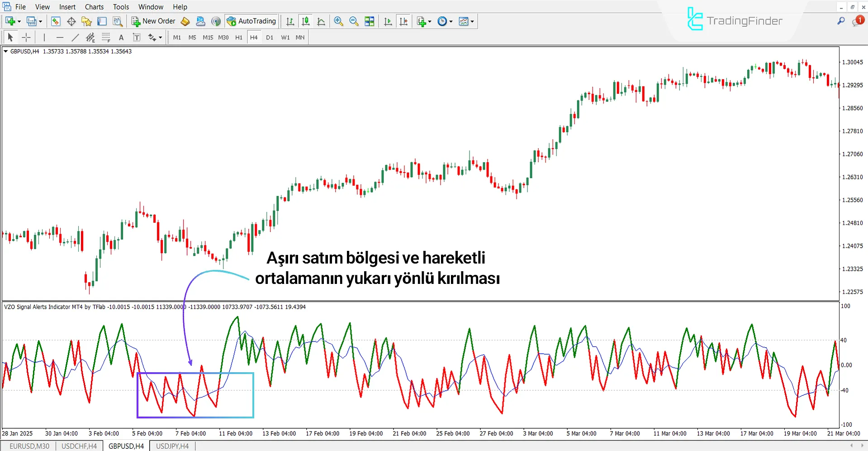The image size is (868, 451).
Task: Open the Charts menu
Action: 94,7
